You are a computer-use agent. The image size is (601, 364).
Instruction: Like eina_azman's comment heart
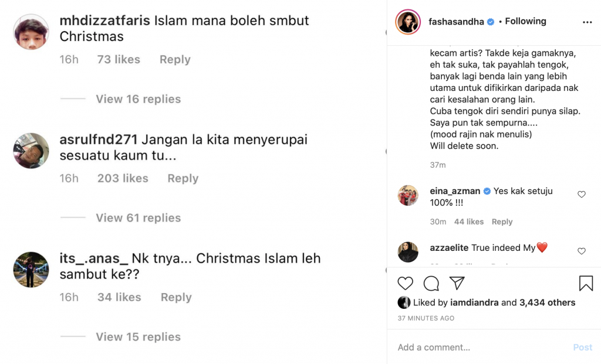[582, 195]
